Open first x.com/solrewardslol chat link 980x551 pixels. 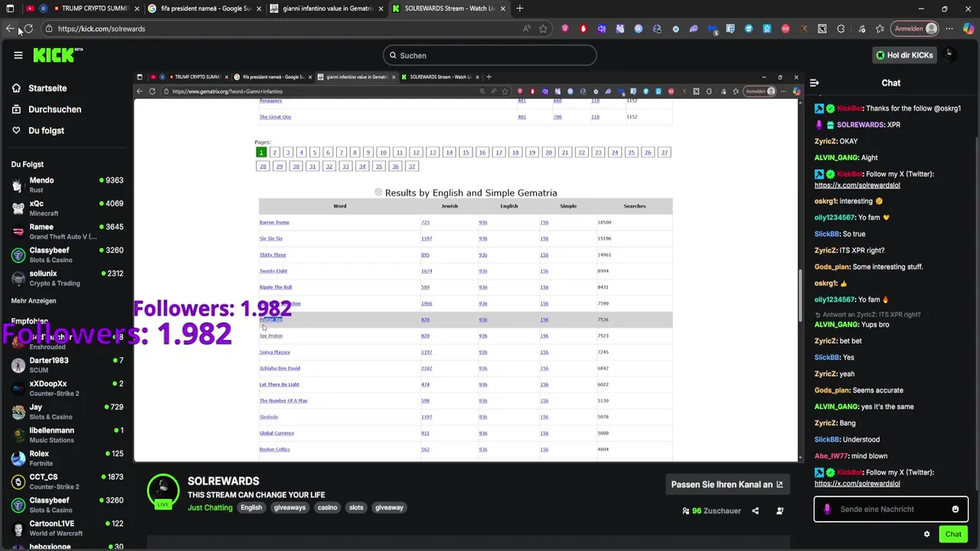[x=857, y=185]
